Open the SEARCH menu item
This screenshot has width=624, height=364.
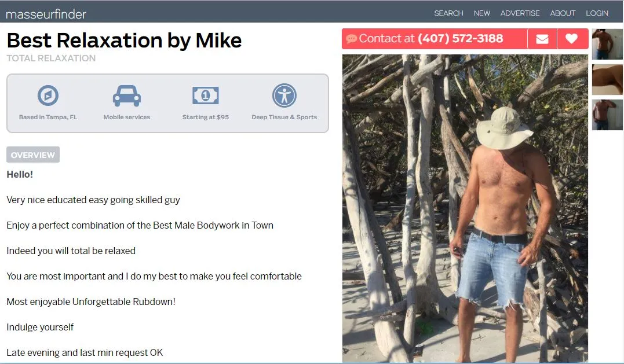click(x=448, y=13)
